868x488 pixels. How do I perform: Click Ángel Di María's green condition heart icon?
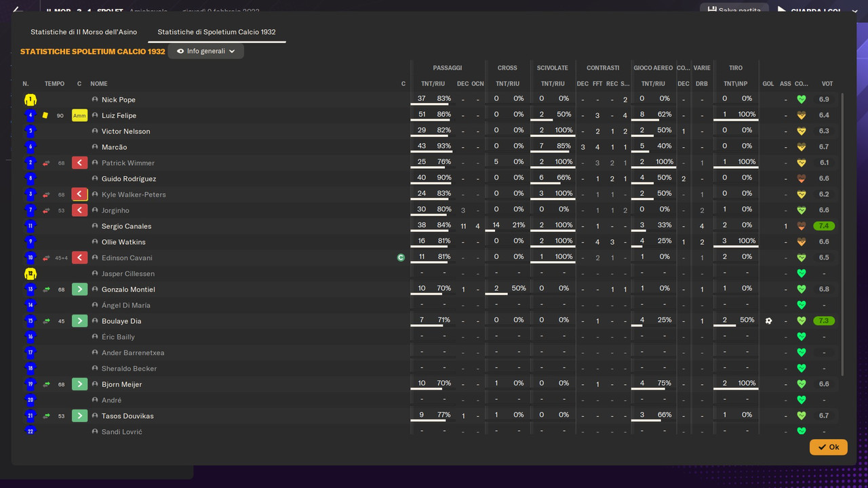coord(801,305)
